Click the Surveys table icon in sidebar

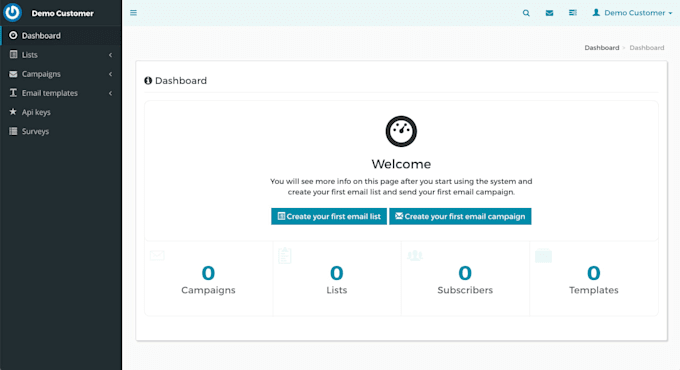click(13, 131)
